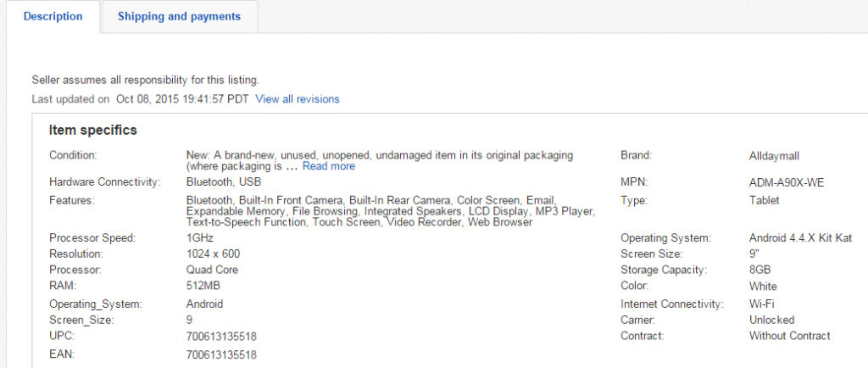This screenshot has height=368, width=868.
Task: Switch to the Description tab
Action: [53, 16]
